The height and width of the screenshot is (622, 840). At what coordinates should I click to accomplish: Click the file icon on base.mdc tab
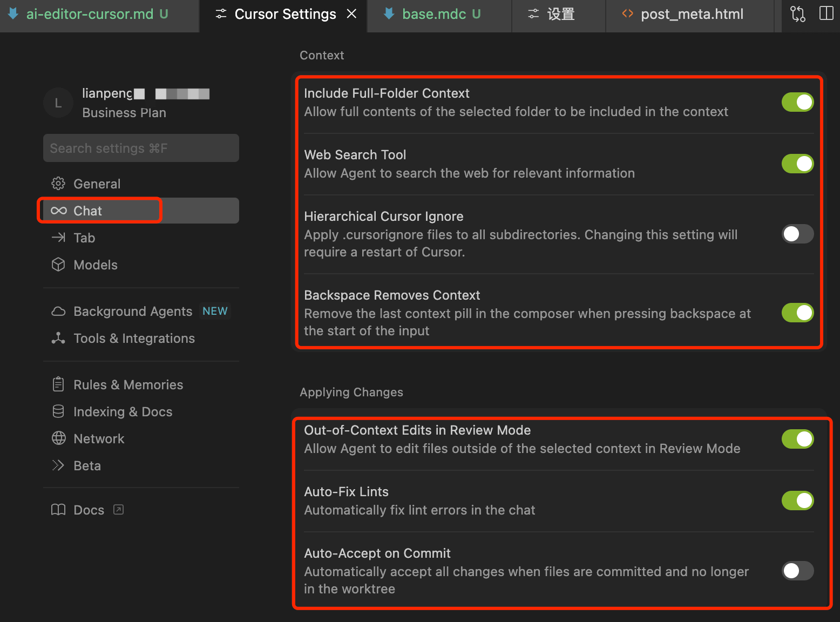click(x=389, y=13)
